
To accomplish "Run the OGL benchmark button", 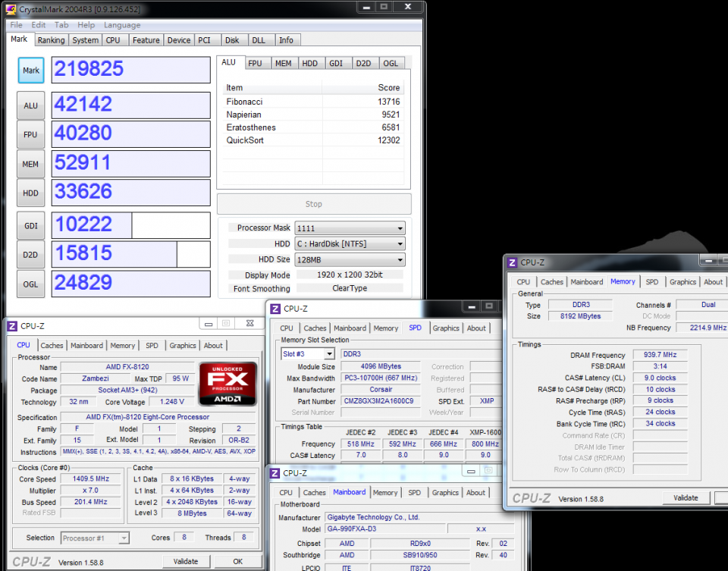I will pyautogui.click(x=30, y=284).
